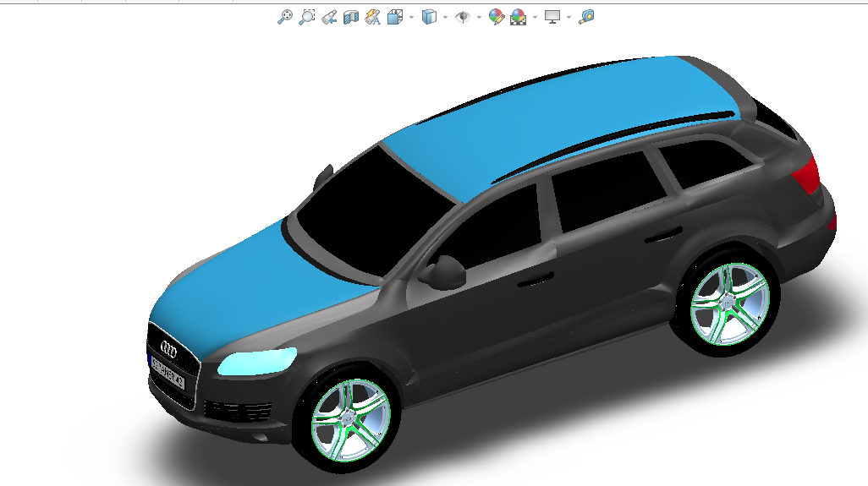Expand the Apply Scene dropdown arrow
868x486 pixels.
point(535,18)
